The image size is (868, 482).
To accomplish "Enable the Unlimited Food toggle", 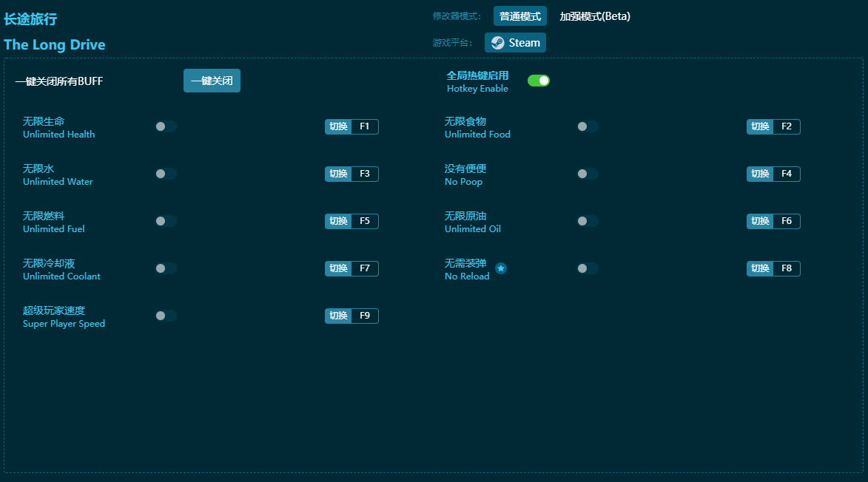I will (588, 126).
